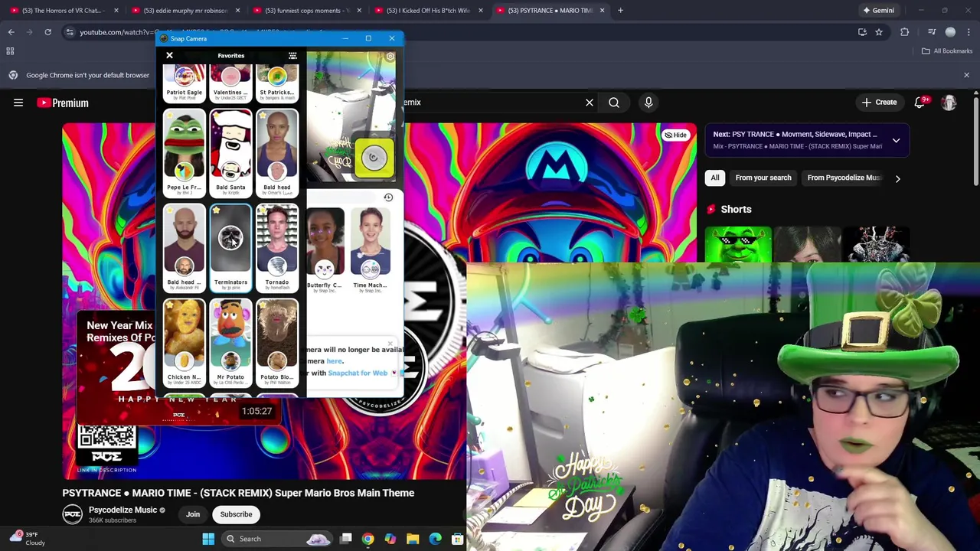Image resolution: width=980 pixels, height=551 pixels.
Task: Select the Bald head lens by Aleksandr
Action: click(184, 247)
